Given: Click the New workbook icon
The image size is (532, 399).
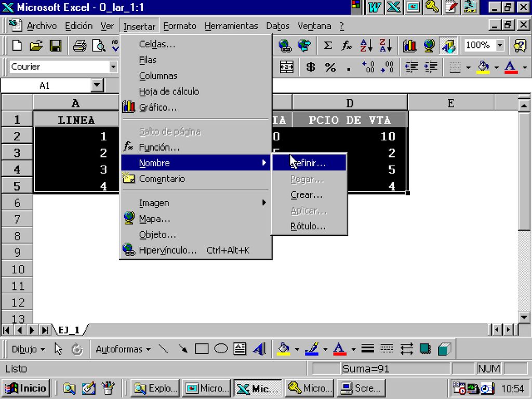Looking at the screenshot, I should [x=17, y=46].
